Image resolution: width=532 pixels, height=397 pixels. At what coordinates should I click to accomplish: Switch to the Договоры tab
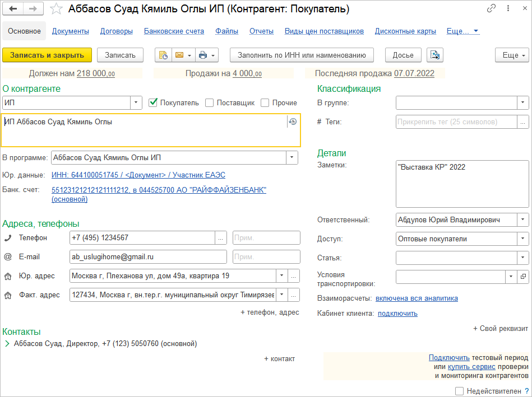(x=117, y=31)
